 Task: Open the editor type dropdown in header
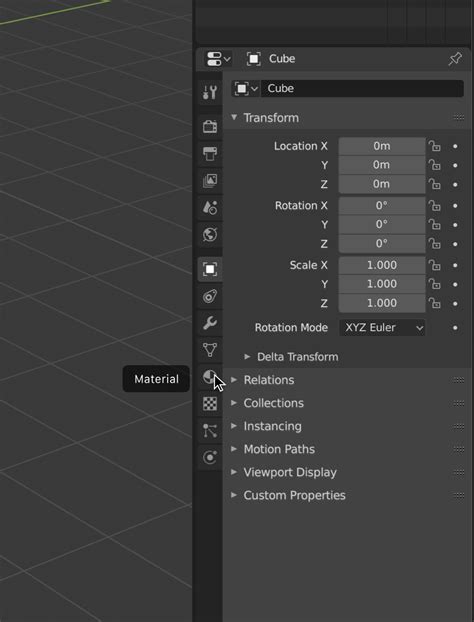pos(218,59)
